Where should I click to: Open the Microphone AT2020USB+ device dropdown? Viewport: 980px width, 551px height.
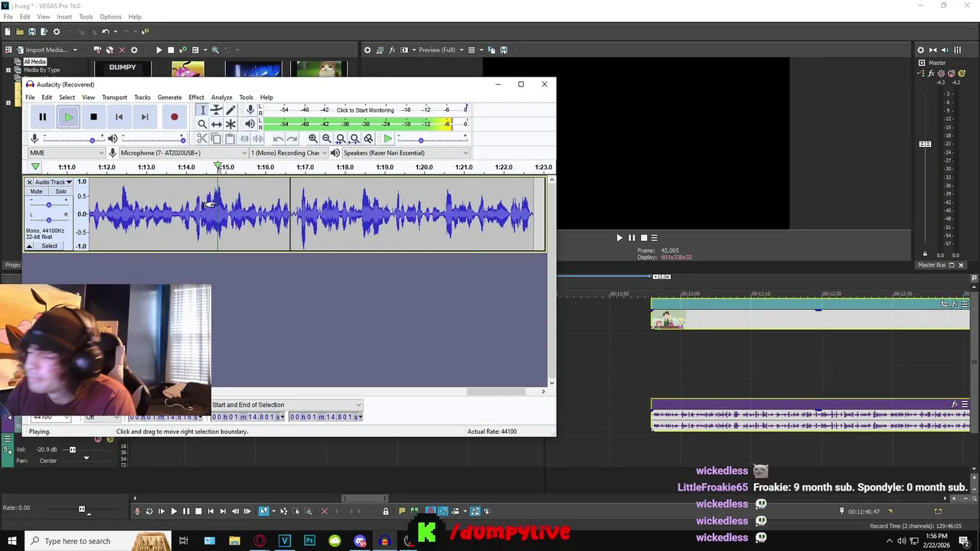[x=184, y=153]
